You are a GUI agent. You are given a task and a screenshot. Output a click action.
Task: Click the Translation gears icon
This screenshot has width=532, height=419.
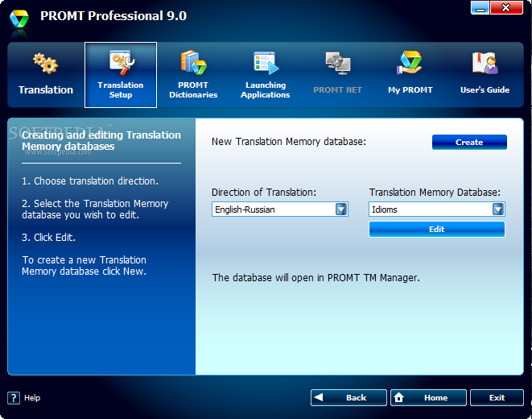[x=45, y=63]
